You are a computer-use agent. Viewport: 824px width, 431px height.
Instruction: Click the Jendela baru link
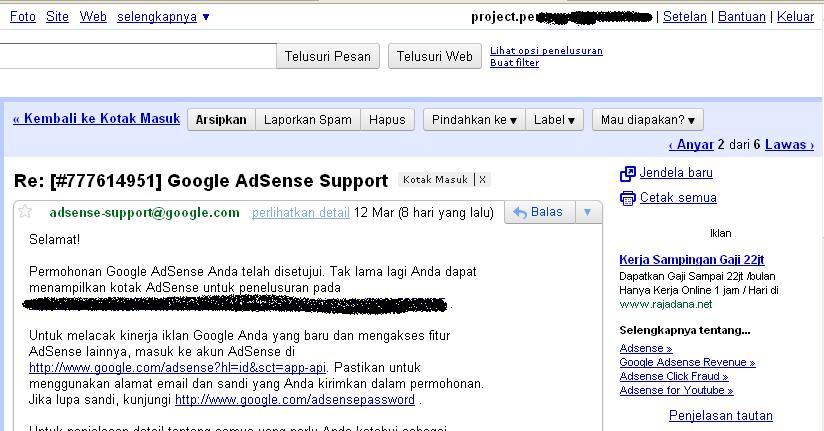(676, 173)
